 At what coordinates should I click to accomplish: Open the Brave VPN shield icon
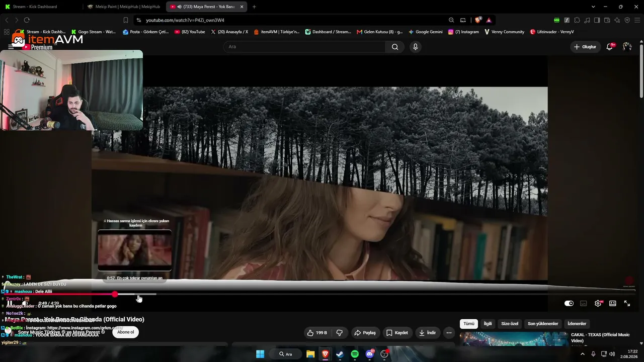click(x=627, y=20)
